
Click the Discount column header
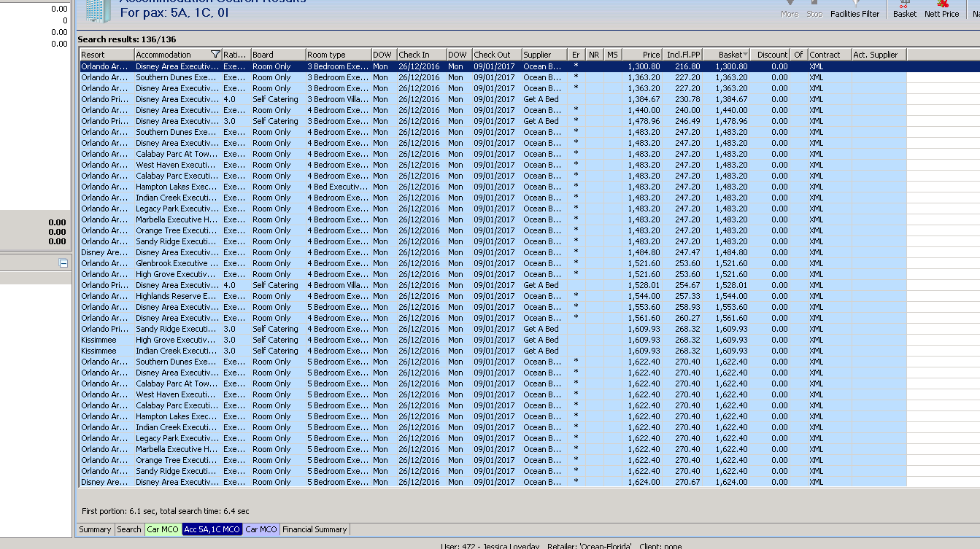coord(770,55)
